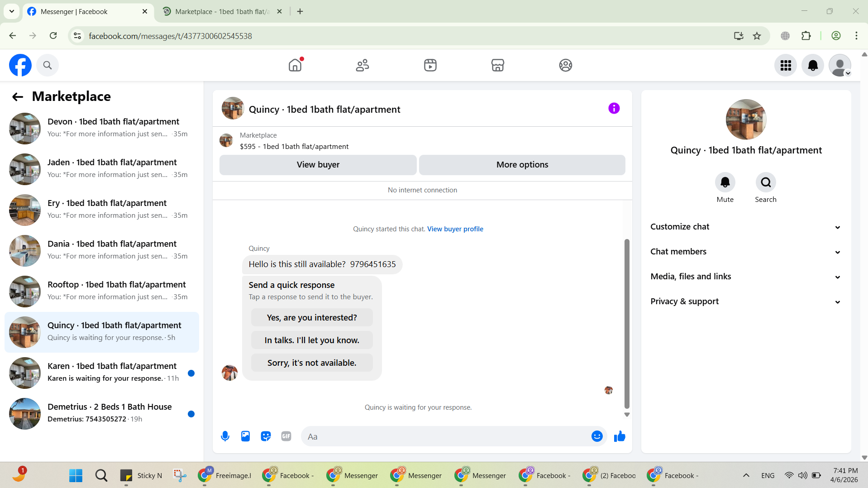Open the tab search dropdown in Chrome

point(12,11)
